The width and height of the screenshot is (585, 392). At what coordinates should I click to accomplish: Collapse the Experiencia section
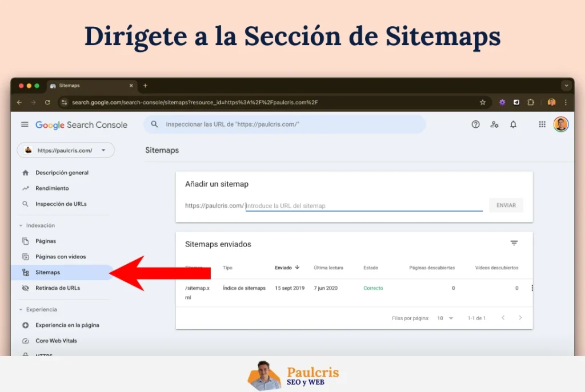coord(21,309)
